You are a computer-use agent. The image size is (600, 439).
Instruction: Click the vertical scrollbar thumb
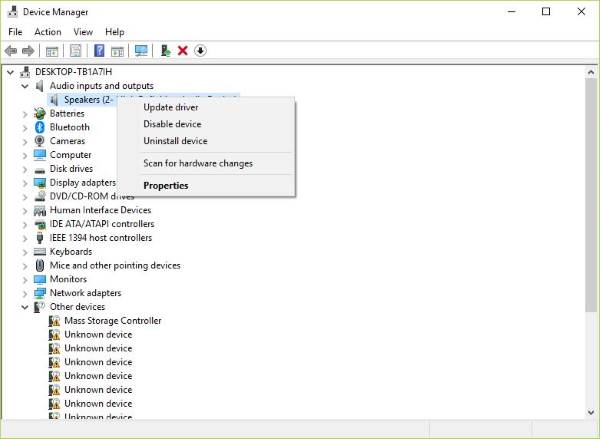point(591,195)
